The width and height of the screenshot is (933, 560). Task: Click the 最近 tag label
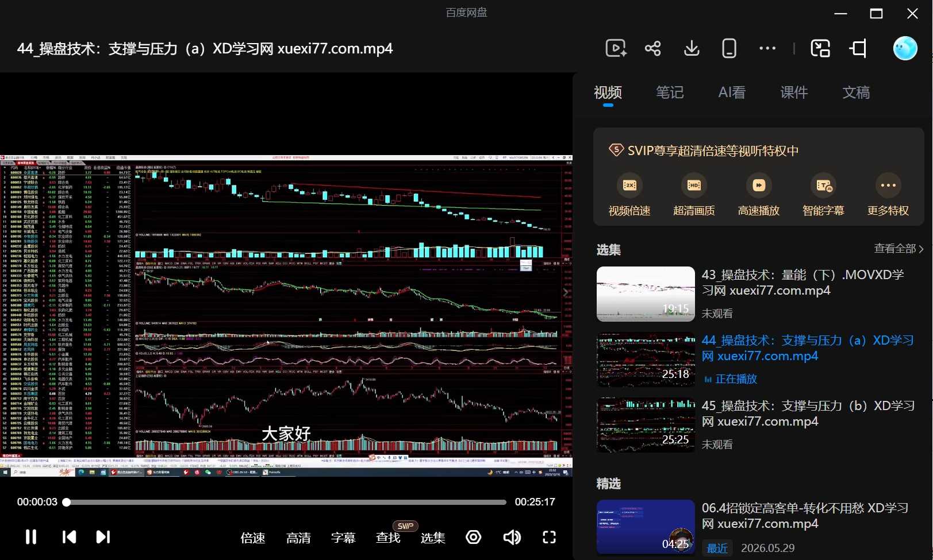(x=717, y=549)
